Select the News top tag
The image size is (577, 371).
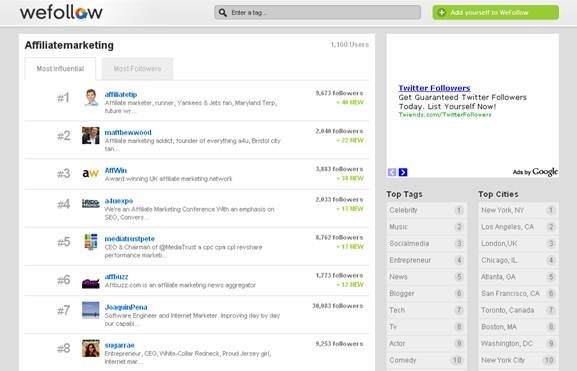point(426,277)
